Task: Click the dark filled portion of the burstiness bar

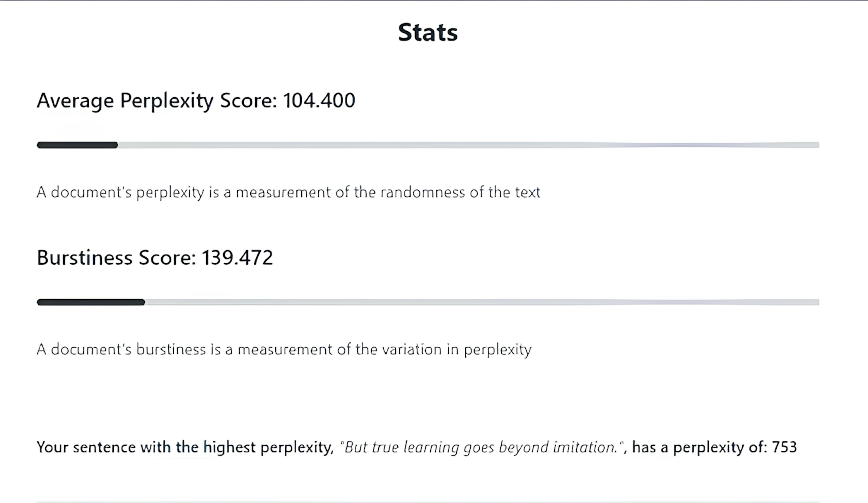Action: pyautogui.click(x=91, y=302)
